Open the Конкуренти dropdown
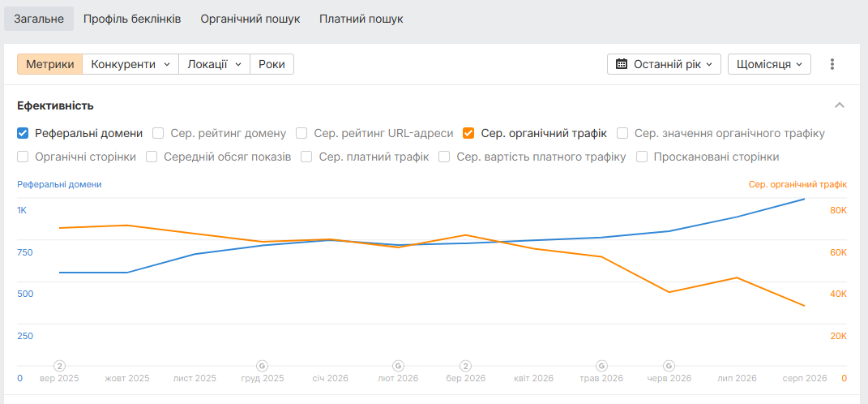This screenshot has width=868, height=404. 130,64
